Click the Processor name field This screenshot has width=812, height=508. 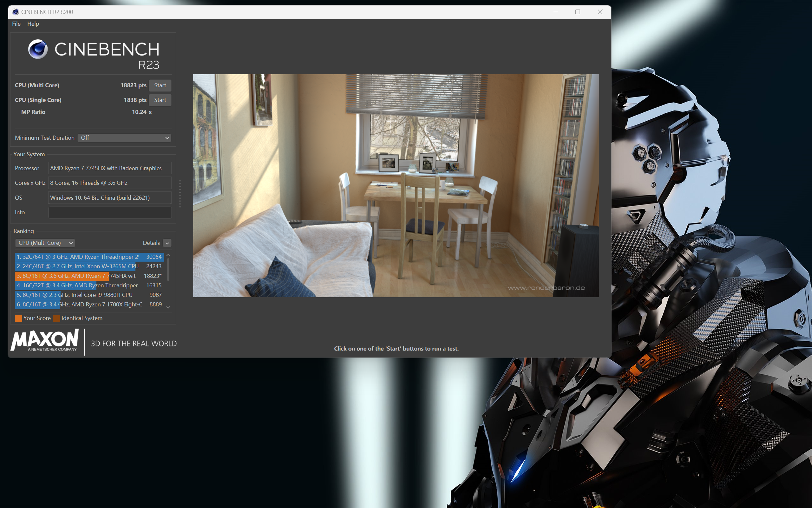click(x=110, y=168)
